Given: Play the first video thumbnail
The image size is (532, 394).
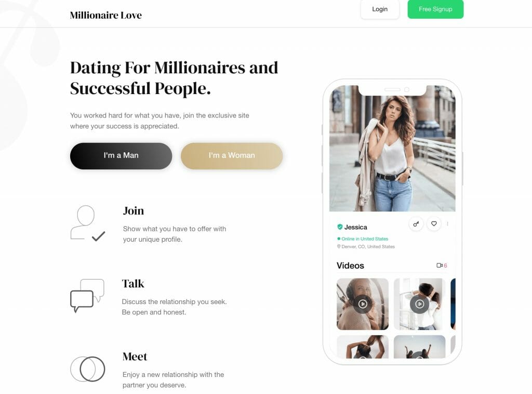Looking at the screenshot, I should [x=363, y=304].
